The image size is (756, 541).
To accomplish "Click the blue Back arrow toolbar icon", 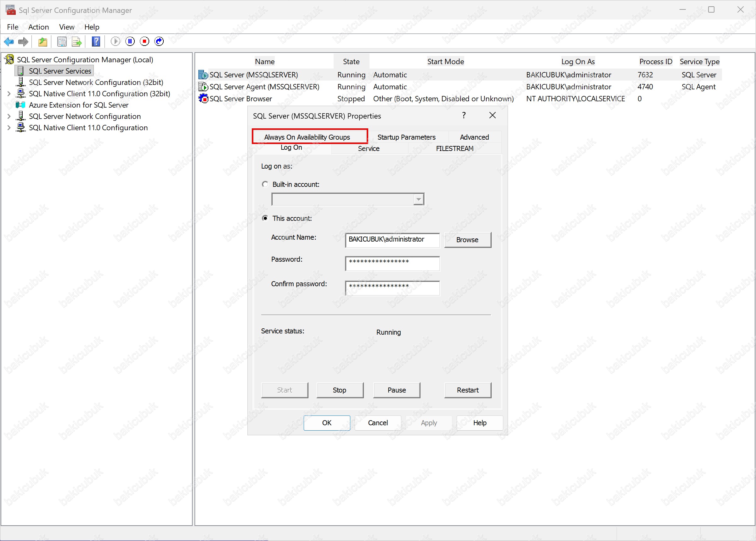I will pyautogui.click(x=9, y=41).
